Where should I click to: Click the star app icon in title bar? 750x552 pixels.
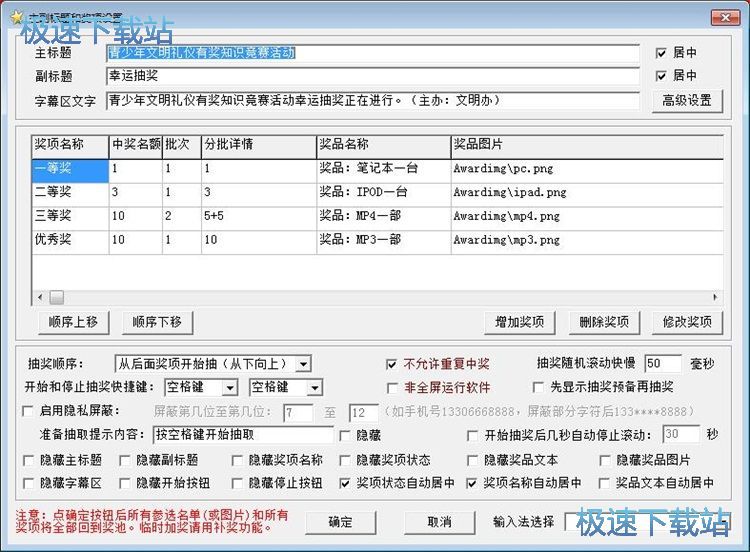17,18
